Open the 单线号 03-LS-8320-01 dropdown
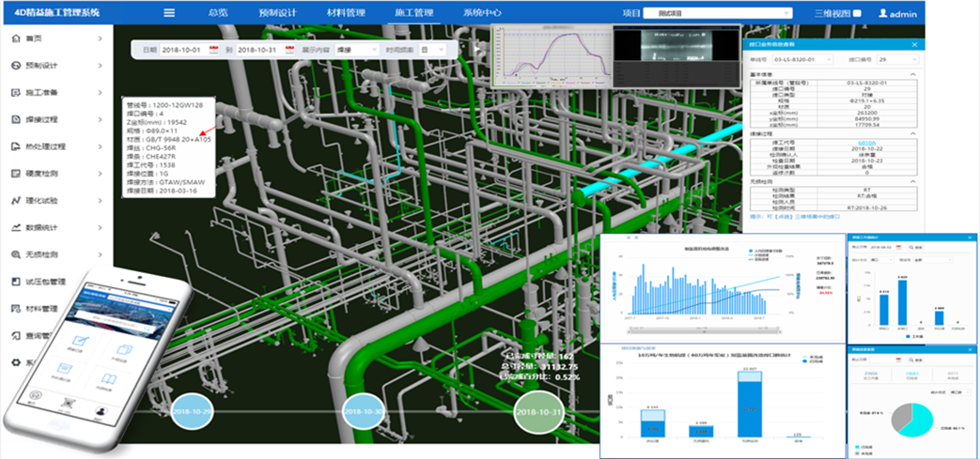Screen dimensions: 980x459 [801, 60]
